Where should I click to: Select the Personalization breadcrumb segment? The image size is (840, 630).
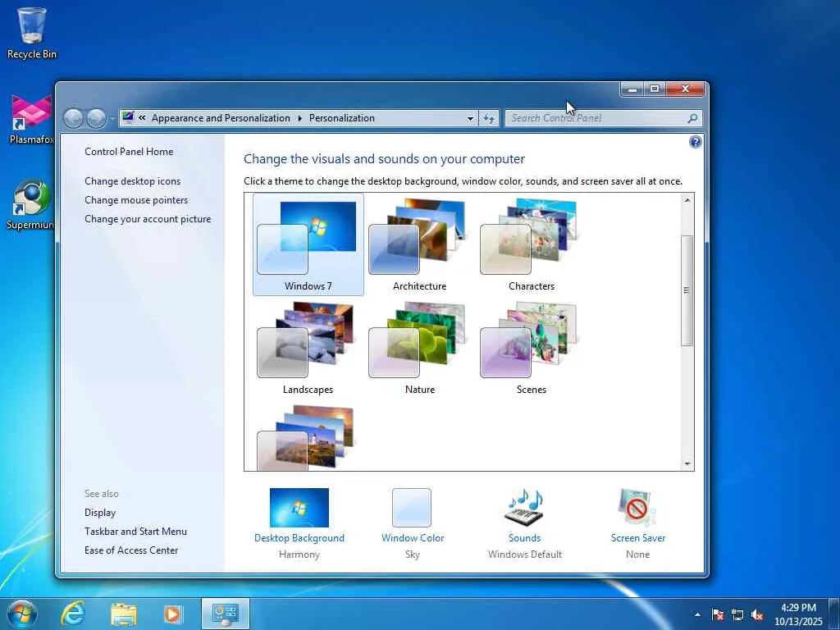[x=342, y=118]
